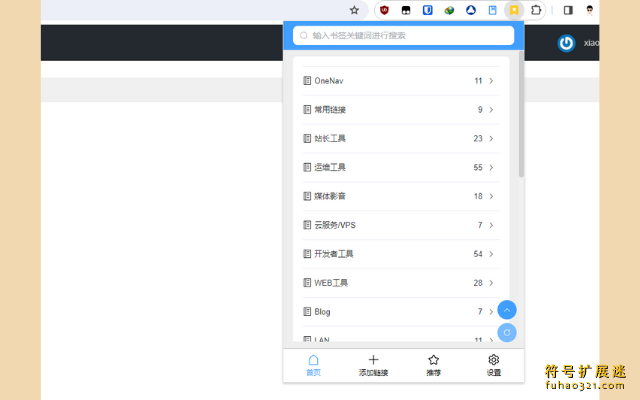Expand the 开发者工具 row chevron
Screen dimensions: 640x400
[x=491, y=254]
